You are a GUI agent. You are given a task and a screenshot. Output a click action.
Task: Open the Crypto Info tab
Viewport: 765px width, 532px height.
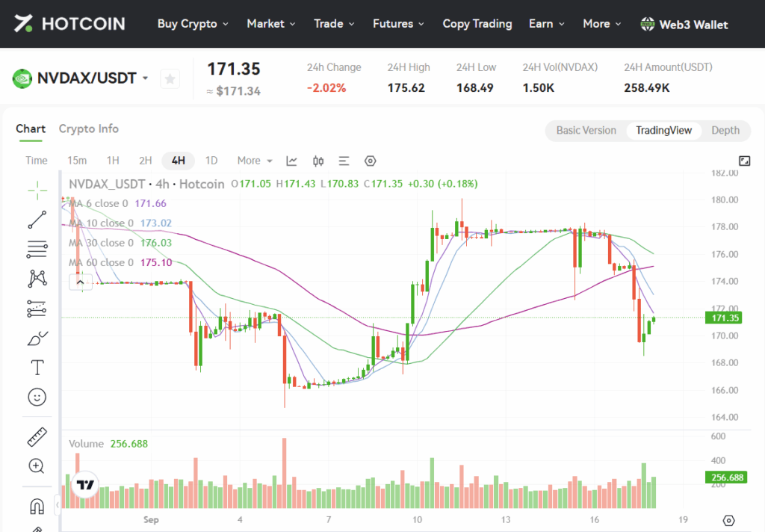pos(88,129)
